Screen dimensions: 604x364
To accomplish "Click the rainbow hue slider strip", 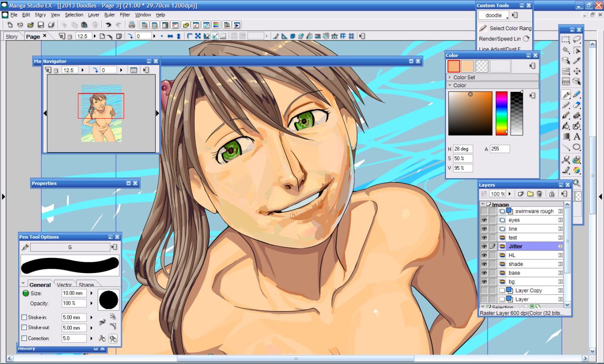I will tap(501, 113).
